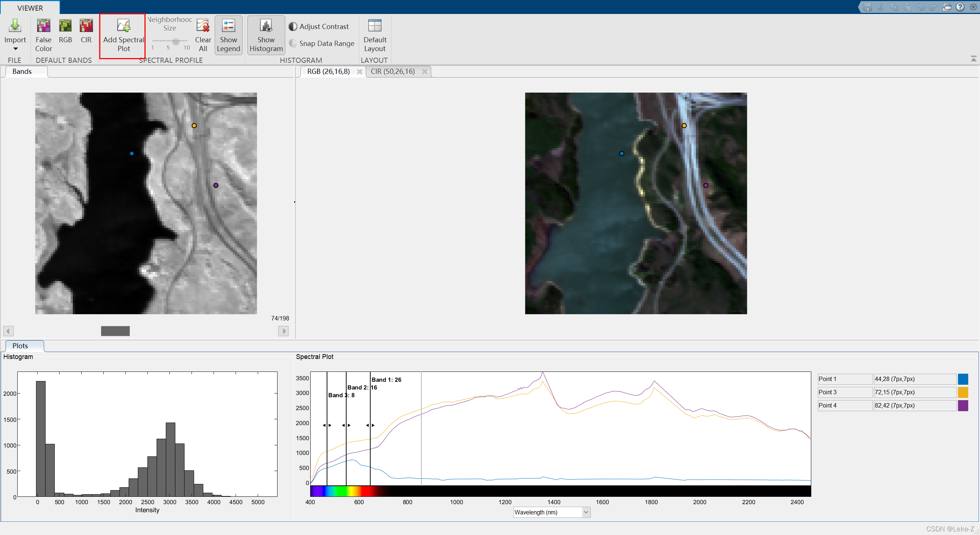This screenshot has width=980, height=535.
Task: Collapse the ribbon with the chevron
Action: pyautogui.click(x=973, y=58)
